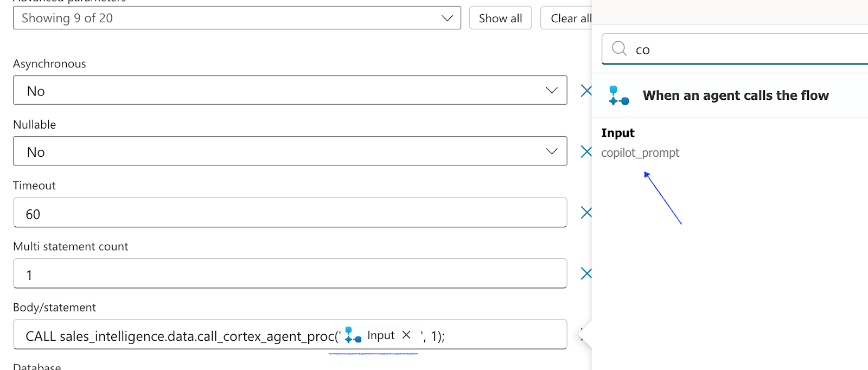This screenshot has width=868, height=370.
Task: Remove the Timeout parameter with its X
Action: (x=586, y=213)
